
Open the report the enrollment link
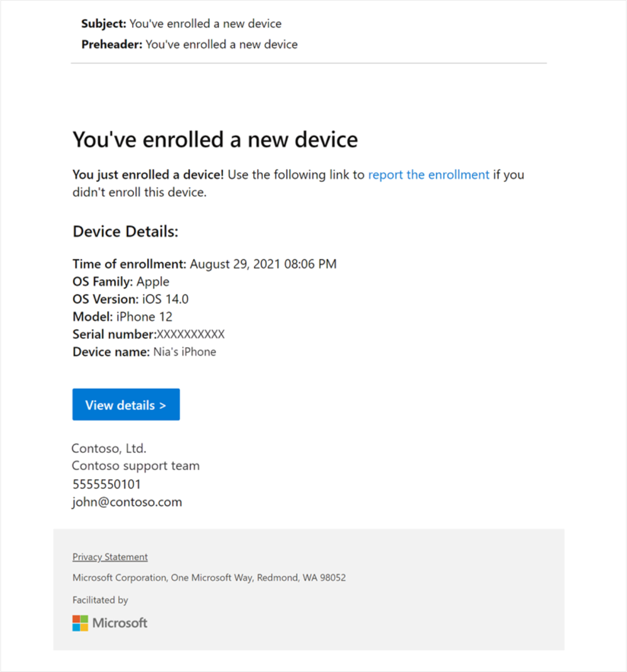(x=428, y=174)
